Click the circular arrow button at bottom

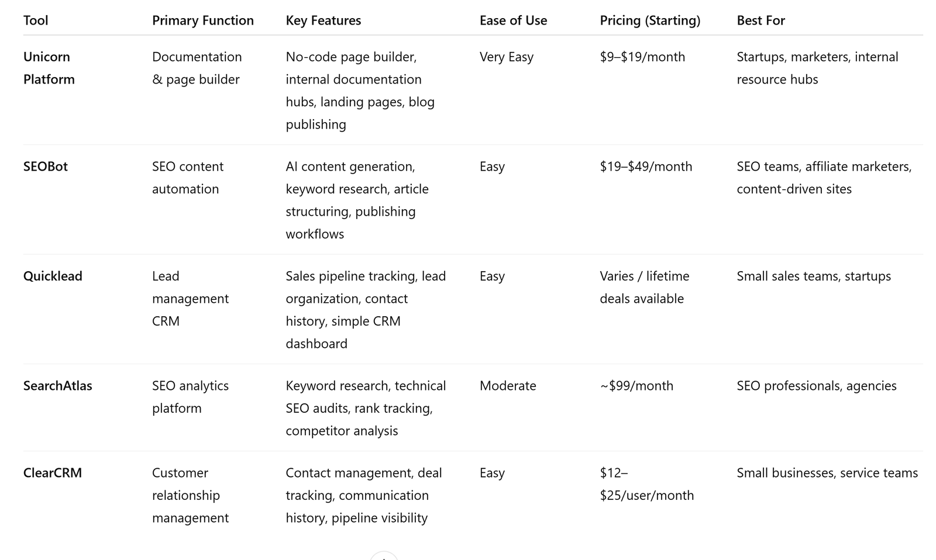pos(384,556)
